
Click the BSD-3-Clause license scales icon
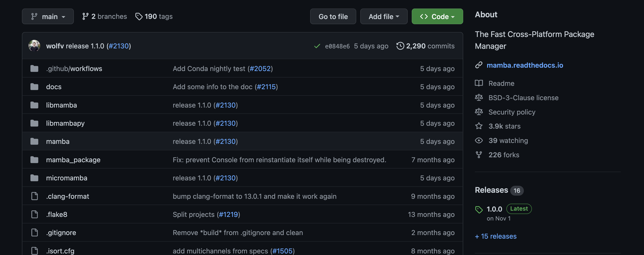(479, 98)
